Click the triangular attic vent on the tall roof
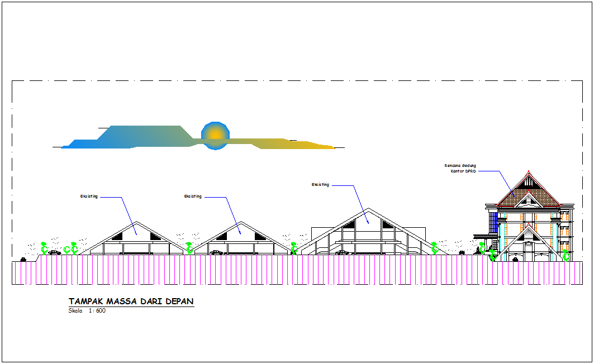Screen dimensions: 594x364 [x=529, y=181]
